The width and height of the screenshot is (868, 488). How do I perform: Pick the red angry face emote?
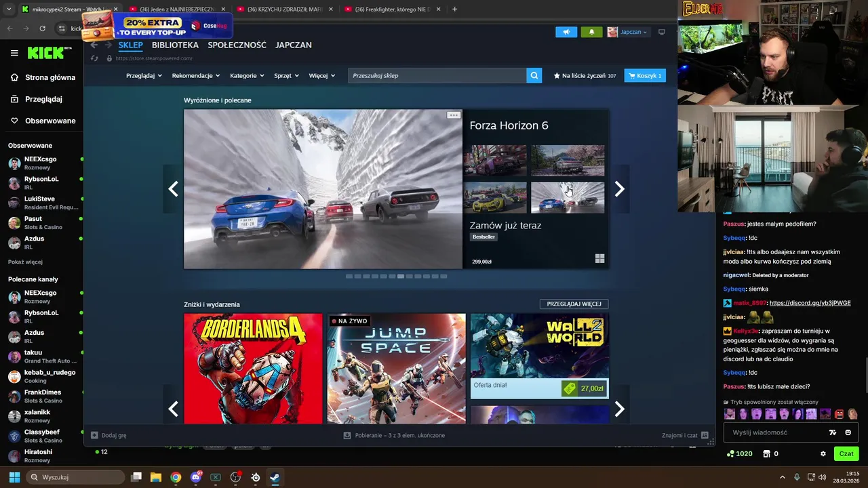839,414
